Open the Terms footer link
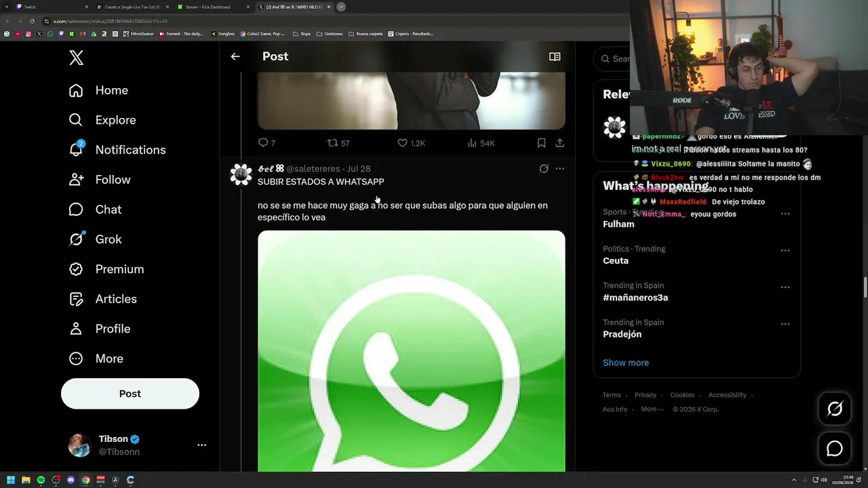The image size is (868, 488). pyautogui.click(x=612, y=395)
